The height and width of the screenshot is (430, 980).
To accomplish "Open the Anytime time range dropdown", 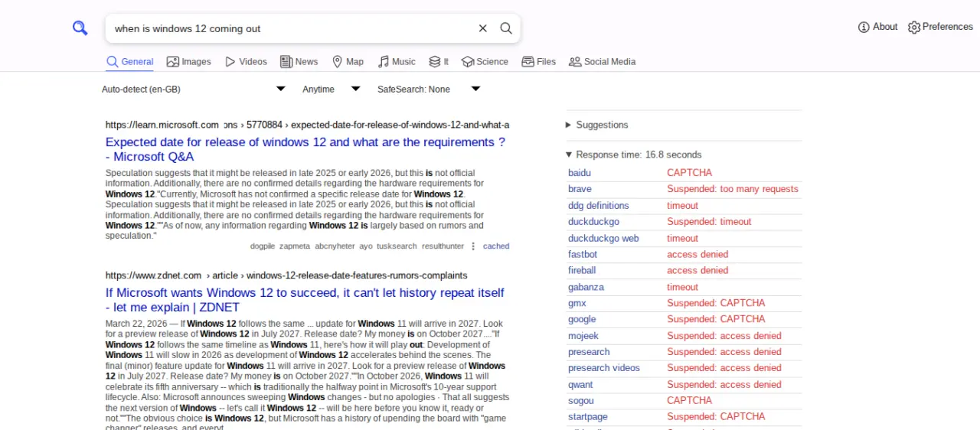I will coord(331,90).
